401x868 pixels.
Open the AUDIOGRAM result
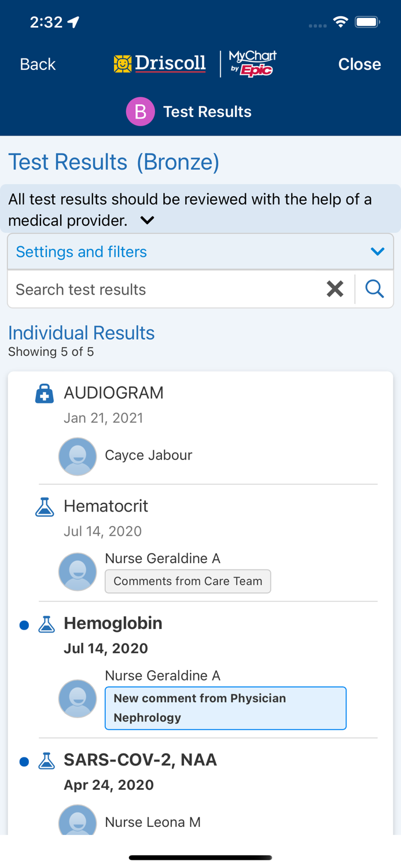point(113,393)
